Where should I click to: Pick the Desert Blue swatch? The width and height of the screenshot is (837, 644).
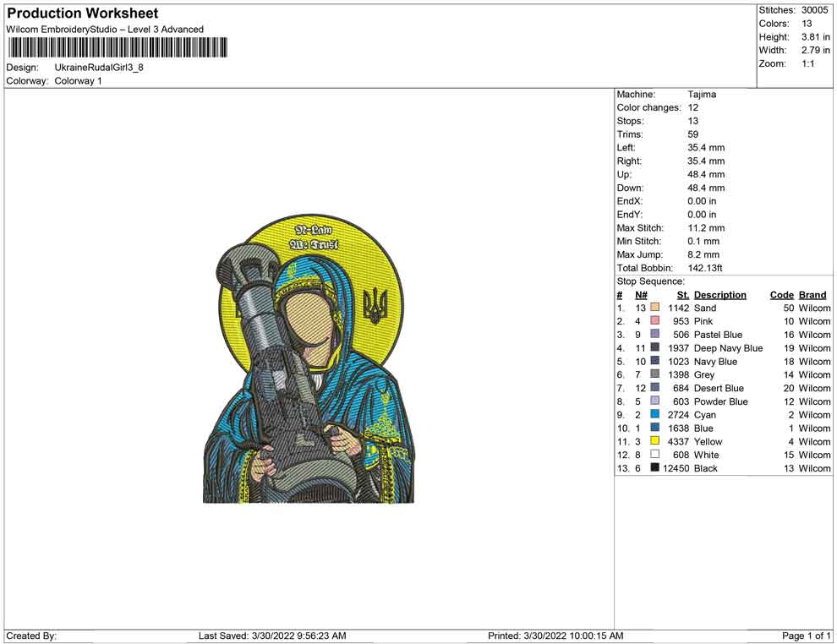pos(655,387)
